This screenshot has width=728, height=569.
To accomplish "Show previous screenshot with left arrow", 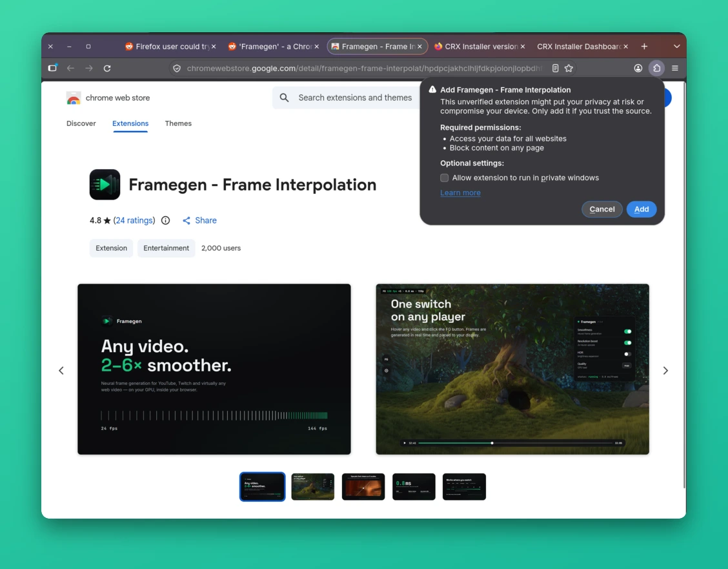I will 61,370.
